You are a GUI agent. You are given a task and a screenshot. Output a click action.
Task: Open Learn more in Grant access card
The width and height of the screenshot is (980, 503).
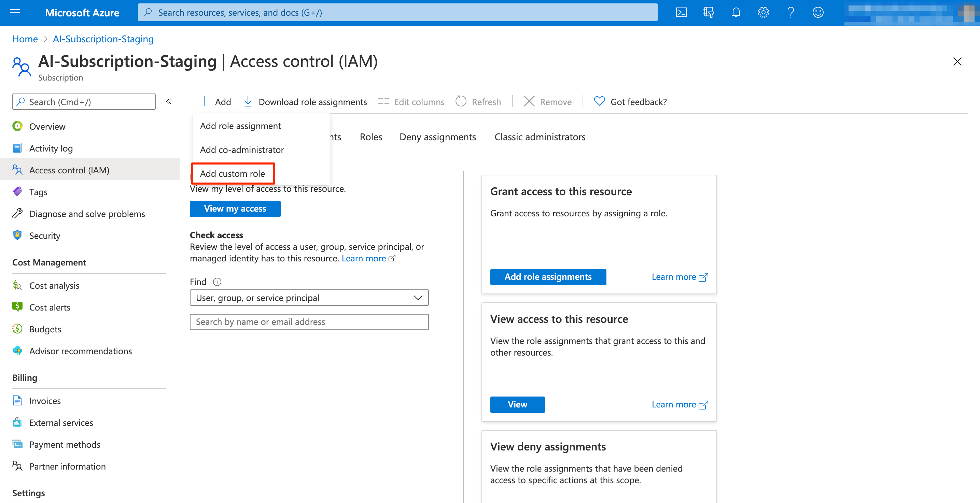click(x=680, y=276)
